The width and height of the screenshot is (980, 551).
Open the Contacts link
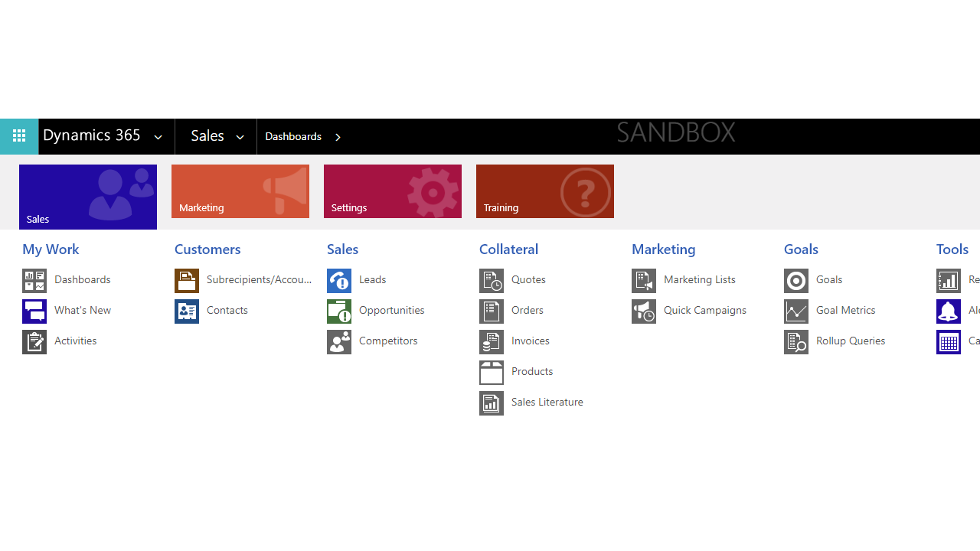click(227, 310)
